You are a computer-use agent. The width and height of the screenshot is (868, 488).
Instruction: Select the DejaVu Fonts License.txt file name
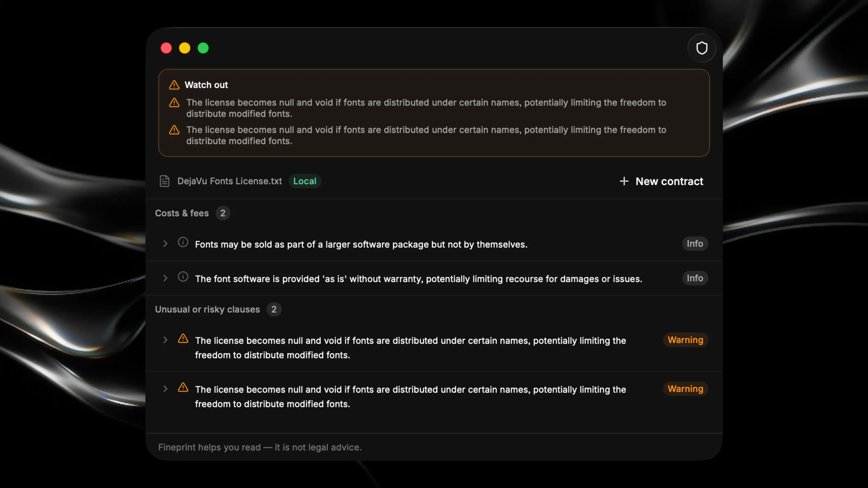[229, 181]
